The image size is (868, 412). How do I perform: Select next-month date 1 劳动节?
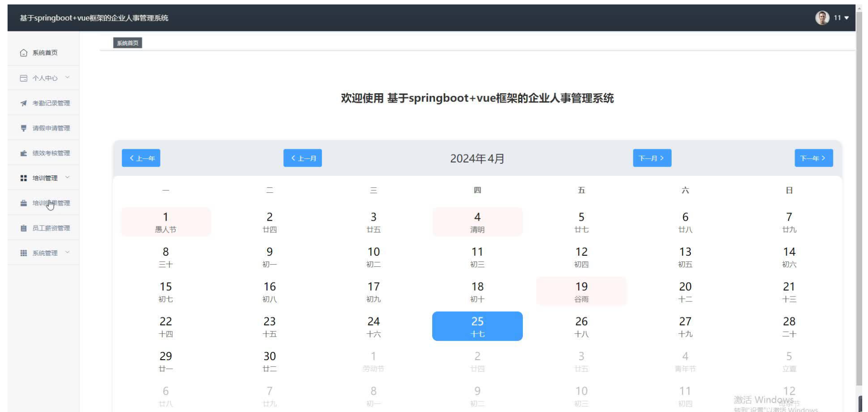pos(374,361)
